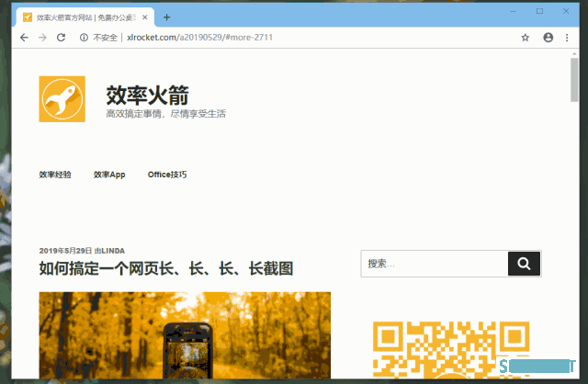Open the Office技巧 menu item
The width and height of the screenshot is (588, 384).
coord(167,175)
